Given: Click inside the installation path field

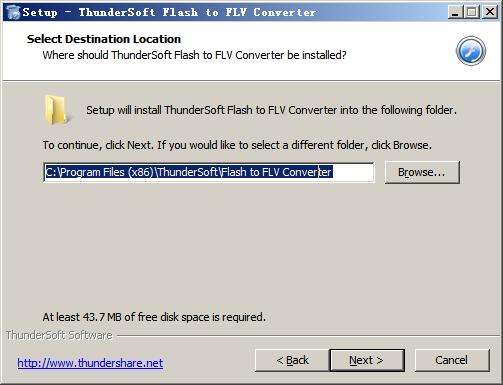Looking at the screenshot, I should [209, 172].
